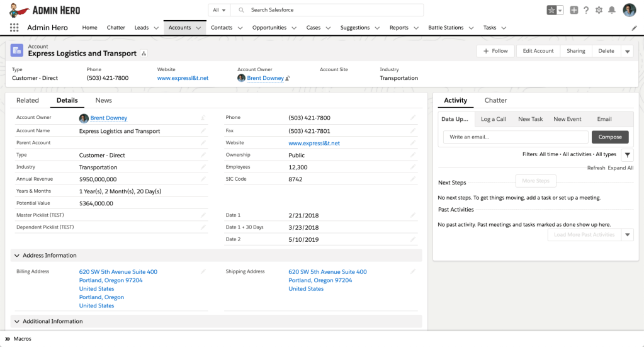
Task: Click the Edit Account button
Action: pos(538,51)
